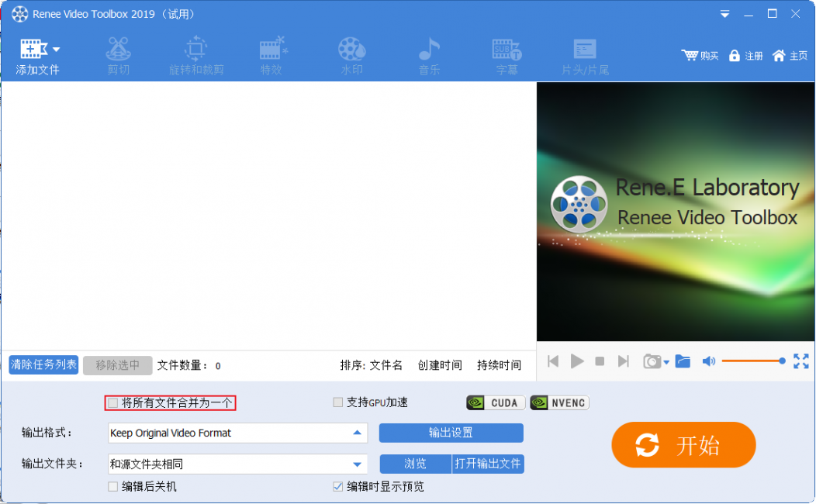Open the 旋转和裁剪 rotate and crop tool
The width and height of the screenshot is (816, 504).
(196, 56)
